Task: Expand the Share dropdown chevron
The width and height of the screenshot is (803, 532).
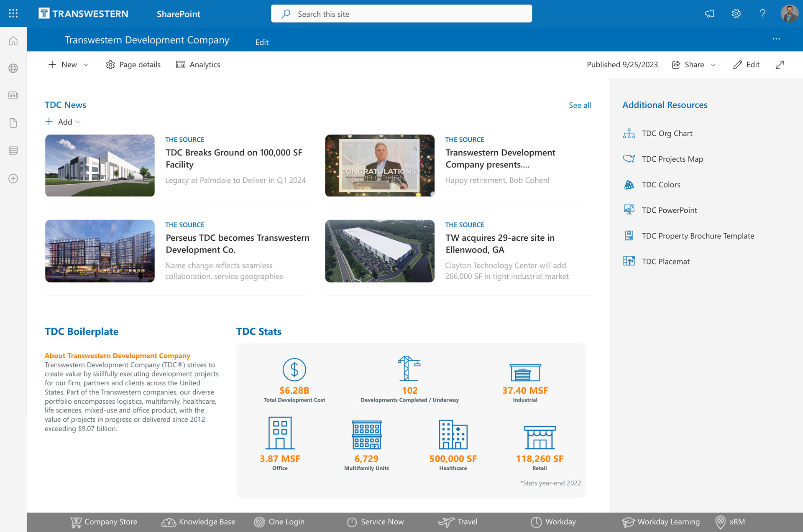Action: click(x=713, y=65)
